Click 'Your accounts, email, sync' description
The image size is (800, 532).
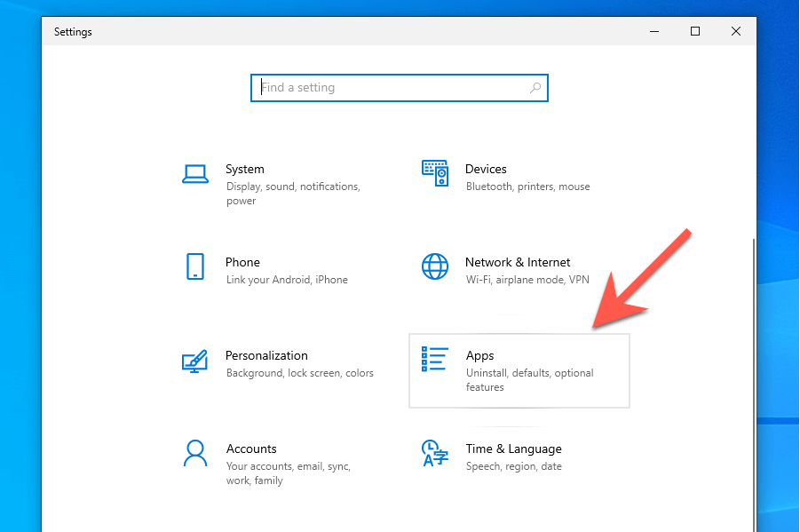[x=289, y=473]
